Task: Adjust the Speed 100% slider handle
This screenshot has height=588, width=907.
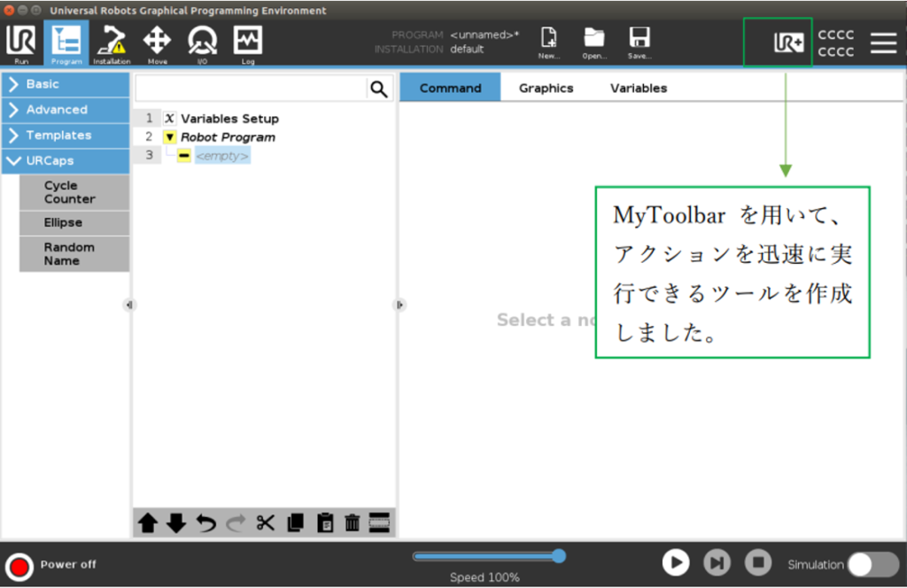Action: click(558, 556)
